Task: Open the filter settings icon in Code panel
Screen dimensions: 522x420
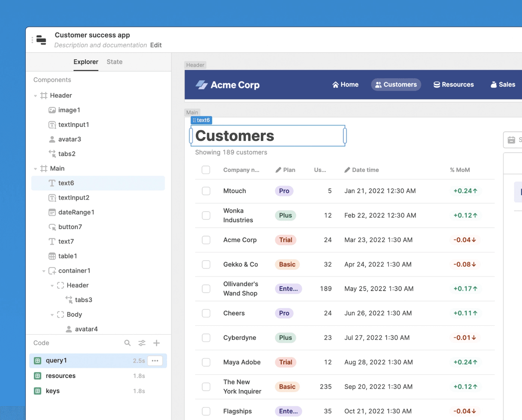Action: point(142,343)
